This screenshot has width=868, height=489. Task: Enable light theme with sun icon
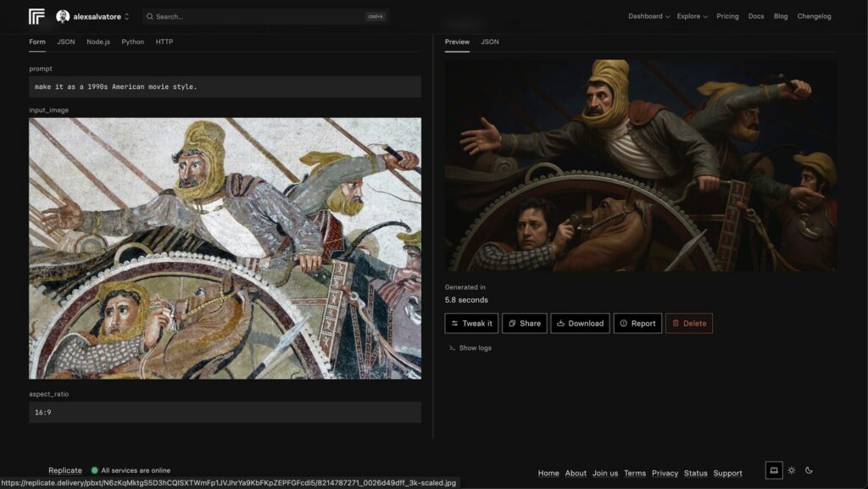point(792,470)
